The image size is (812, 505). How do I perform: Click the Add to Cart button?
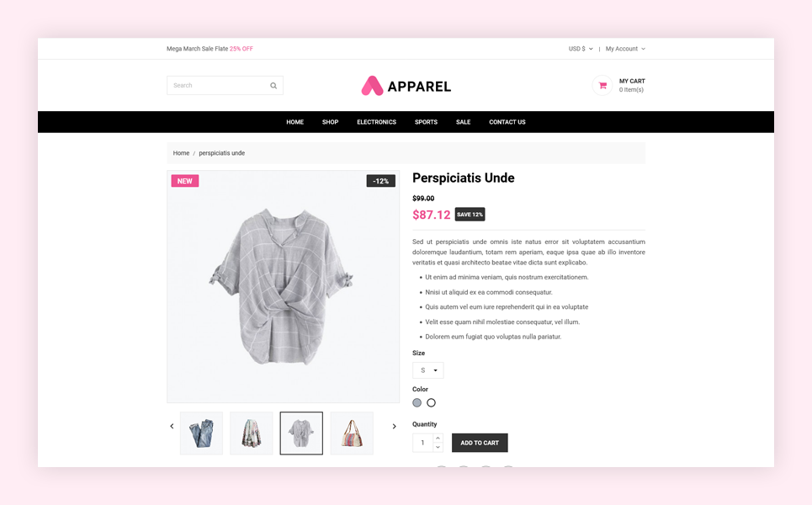point(480,443)
